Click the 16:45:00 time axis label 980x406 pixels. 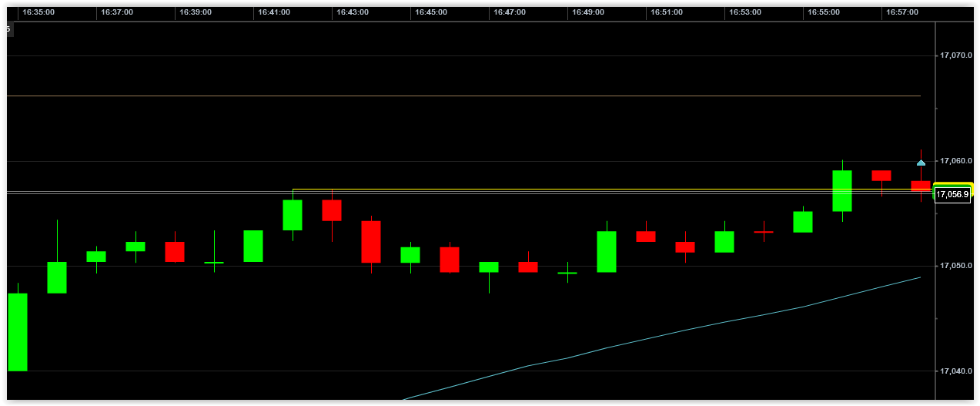coord(430,12)
